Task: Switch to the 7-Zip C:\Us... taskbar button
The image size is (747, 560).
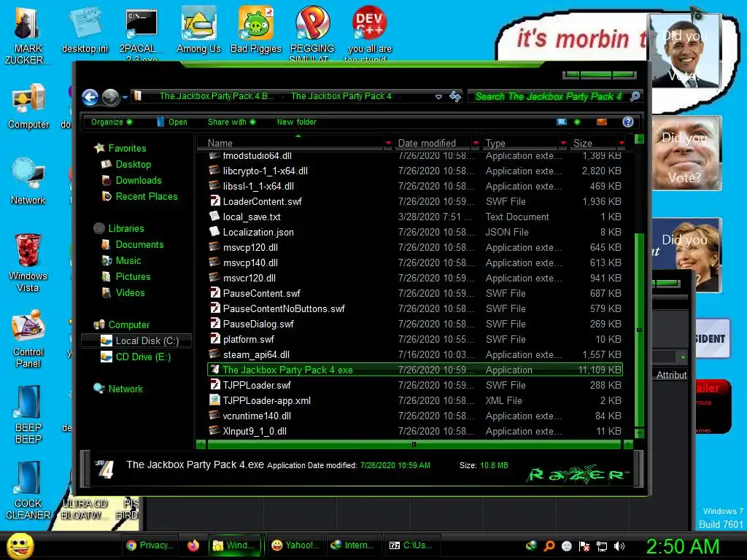Action: (411, 545)
